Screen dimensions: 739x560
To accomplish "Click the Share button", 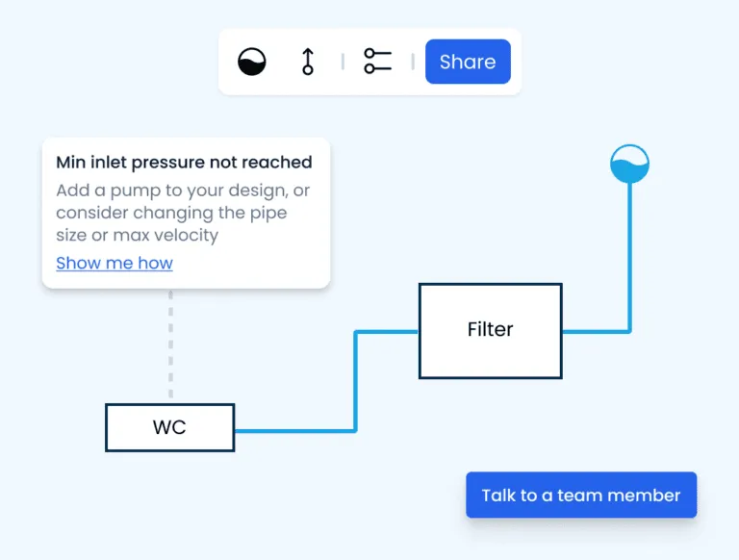I will [468, 62].
